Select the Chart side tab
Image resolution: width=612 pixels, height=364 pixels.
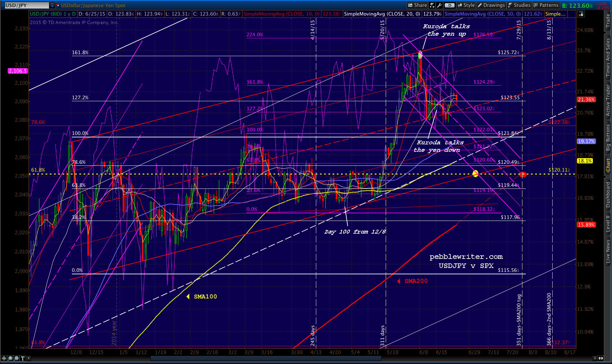click(x=608, y=165)
